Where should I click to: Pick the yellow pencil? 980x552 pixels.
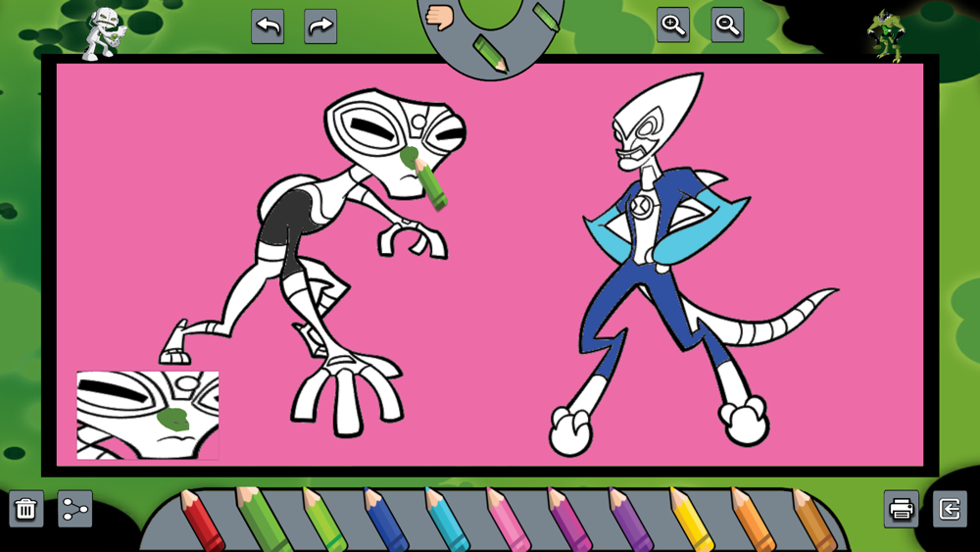[693, 520]
